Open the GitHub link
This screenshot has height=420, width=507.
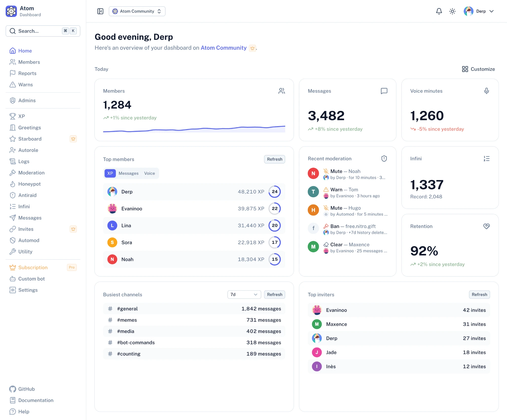pyautogui.click(x=43, y=389)
